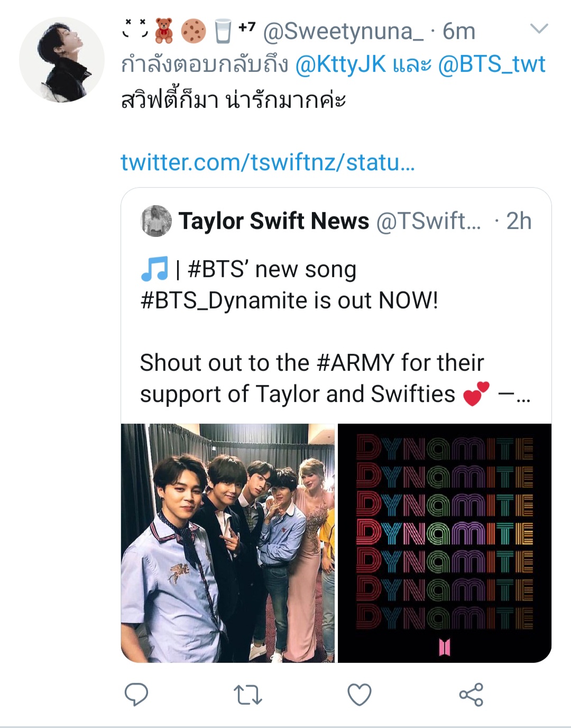Tap the share icon below the tweet

pos(471,695)
